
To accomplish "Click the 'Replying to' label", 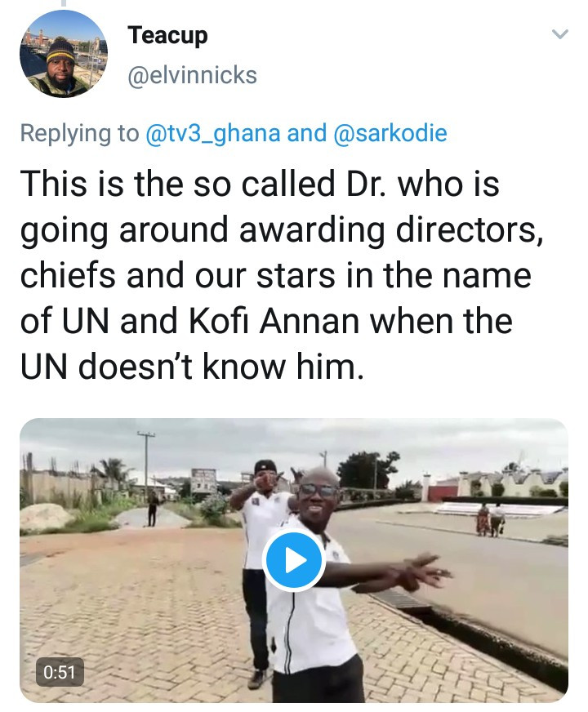I will click(79, 133).
